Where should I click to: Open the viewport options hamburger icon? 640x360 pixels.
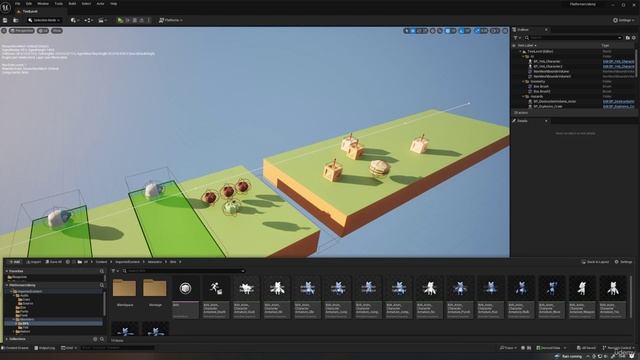tap(4, 31)
